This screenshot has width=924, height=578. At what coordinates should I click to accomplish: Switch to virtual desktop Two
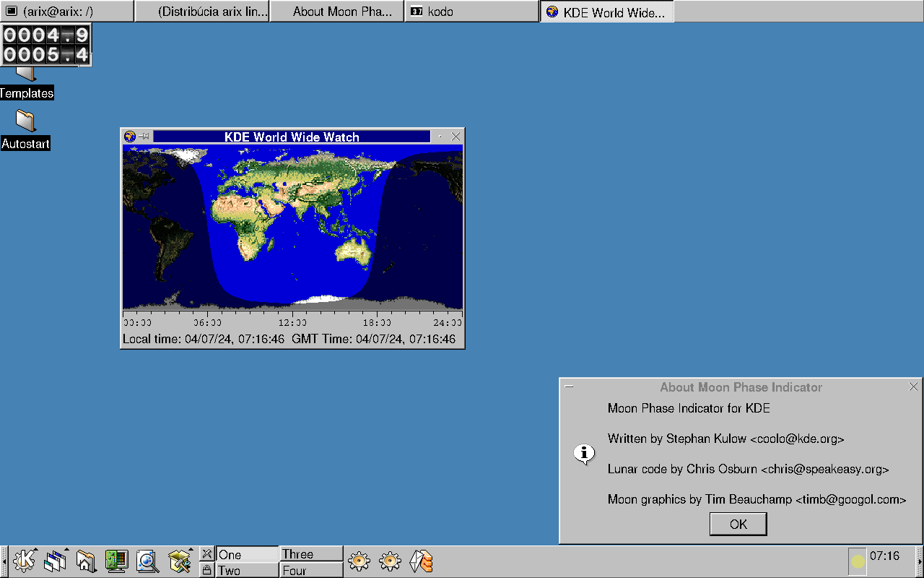tap(247, 570)
